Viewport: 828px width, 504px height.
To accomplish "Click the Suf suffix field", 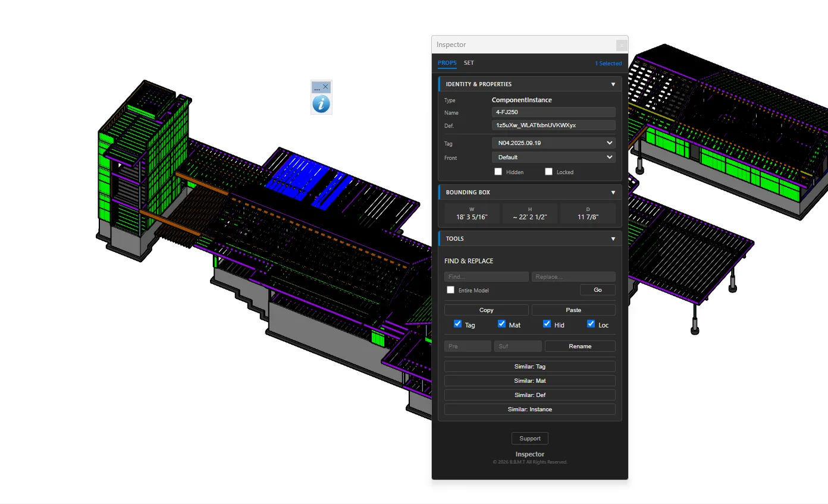I will (518, 346).
